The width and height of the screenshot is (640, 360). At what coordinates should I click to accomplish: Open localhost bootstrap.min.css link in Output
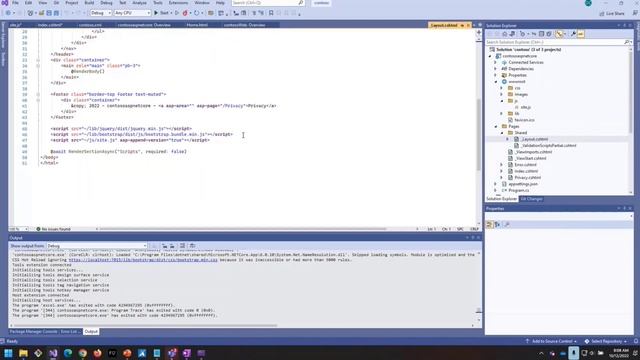[x=143, y=260]
